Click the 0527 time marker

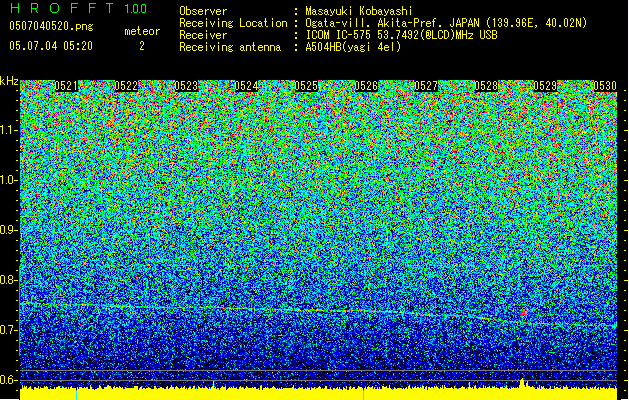pyautogui.click(x=426, y=86)
